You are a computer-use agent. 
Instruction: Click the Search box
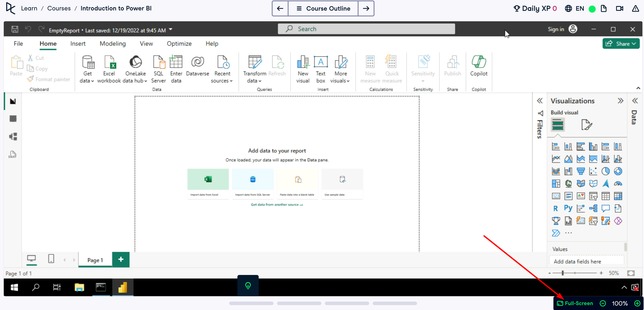pyautogui.click(x=366, y=29)
